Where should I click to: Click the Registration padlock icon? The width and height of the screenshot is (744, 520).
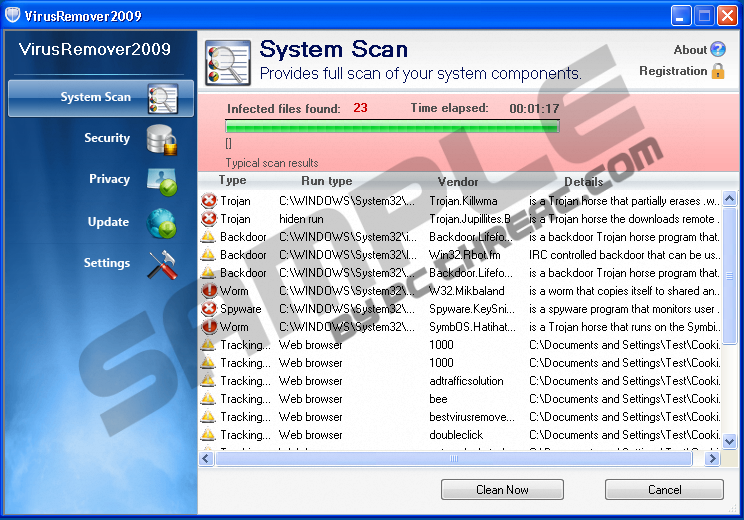(717, 71)
